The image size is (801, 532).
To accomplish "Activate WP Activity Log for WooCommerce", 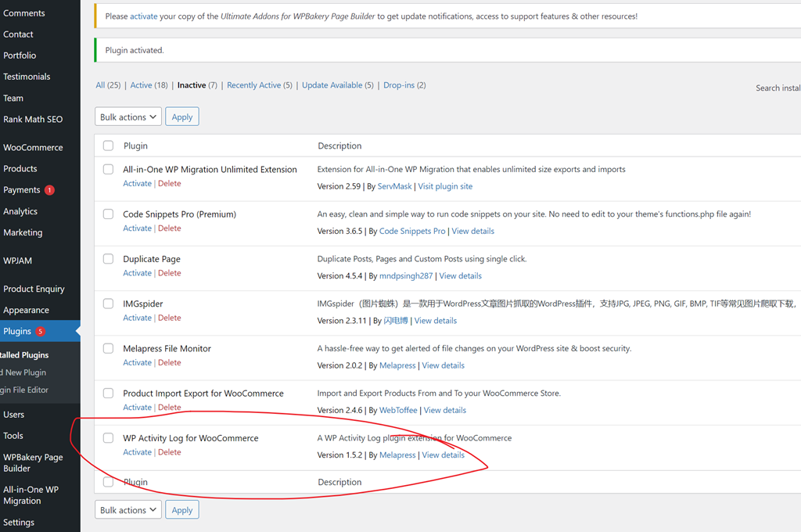I will click(138, 451).
